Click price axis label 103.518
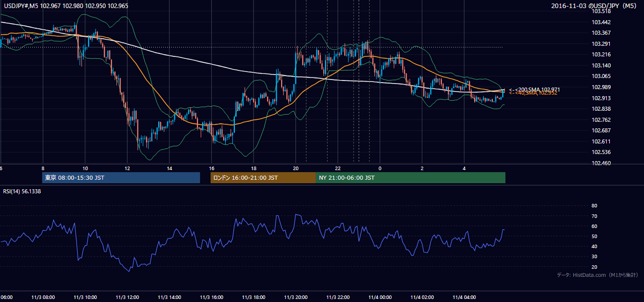 (x=602, y=11)
